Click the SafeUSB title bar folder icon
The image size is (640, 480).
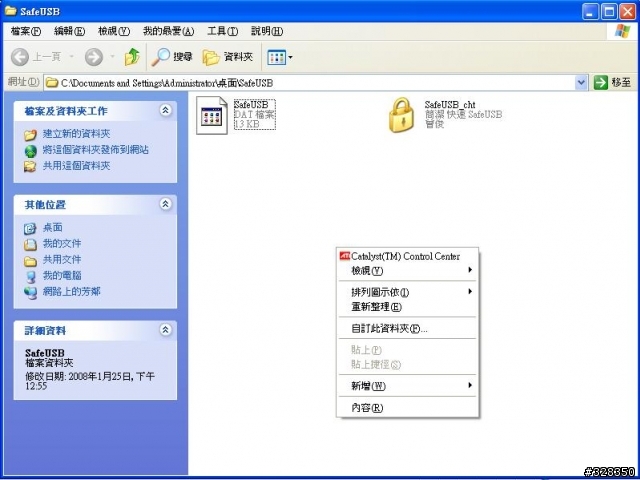pyautogui.click(x=10, y=11)
